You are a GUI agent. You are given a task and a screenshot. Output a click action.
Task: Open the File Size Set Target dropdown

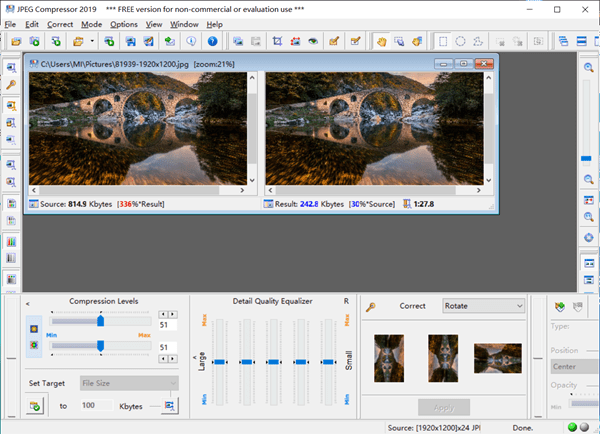[129, 383]
